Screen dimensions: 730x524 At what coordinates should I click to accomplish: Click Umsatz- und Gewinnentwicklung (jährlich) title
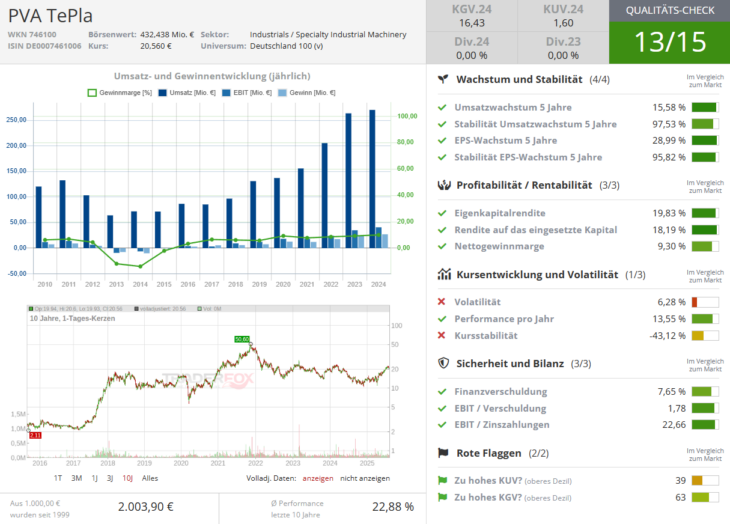(212, 76)
